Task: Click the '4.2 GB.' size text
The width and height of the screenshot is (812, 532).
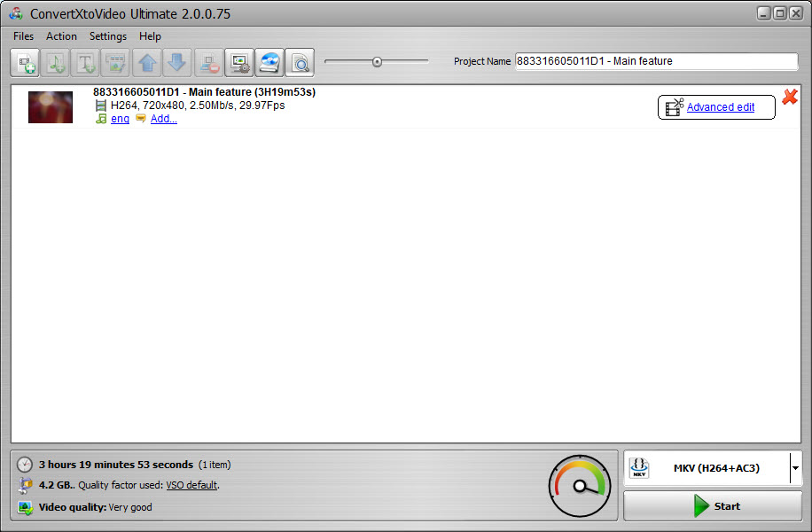Action: tap(57, 485)
